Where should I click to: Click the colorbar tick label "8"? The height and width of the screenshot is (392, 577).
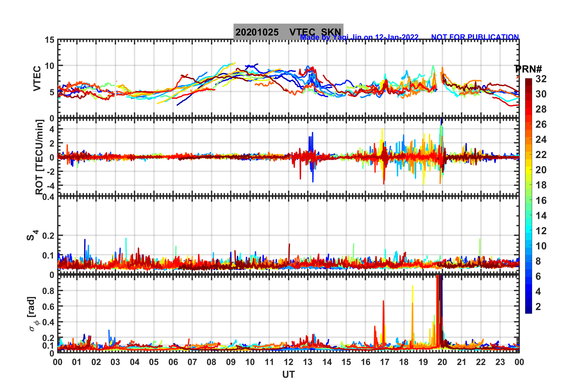click(x=538, y=261)
